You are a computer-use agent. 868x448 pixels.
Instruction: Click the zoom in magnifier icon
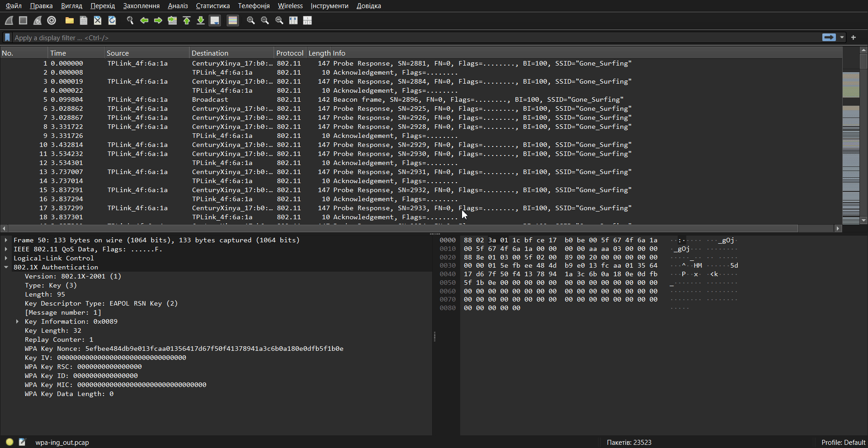250,20
